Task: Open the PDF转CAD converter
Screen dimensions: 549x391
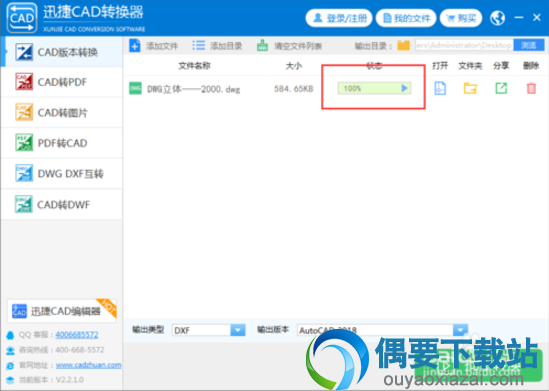Action: (x=62, y=143)
